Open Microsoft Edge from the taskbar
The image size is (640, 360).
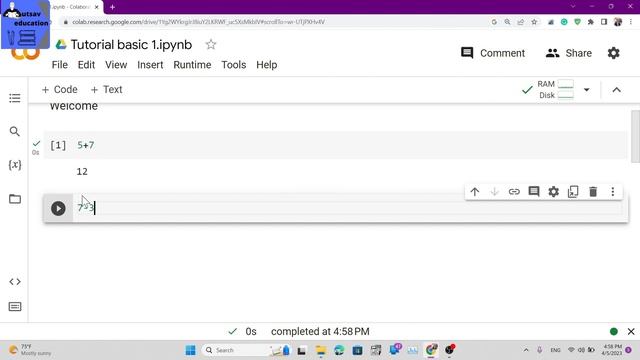pos(339,350)
